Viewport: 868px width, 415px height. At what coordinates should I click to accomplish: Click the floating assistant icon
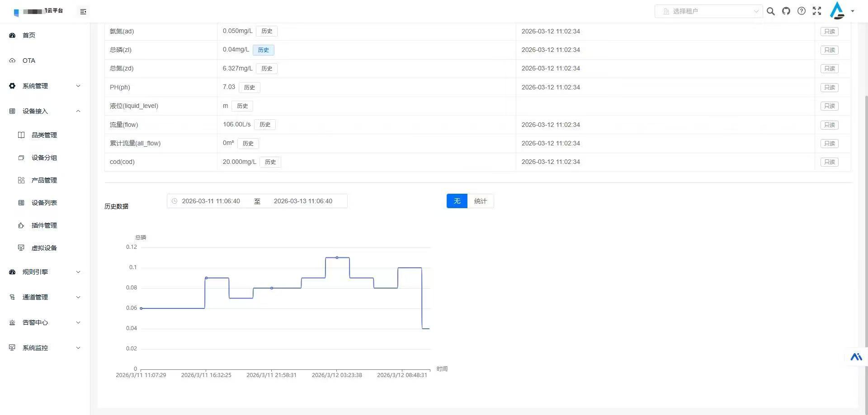(x=856, y=357)
